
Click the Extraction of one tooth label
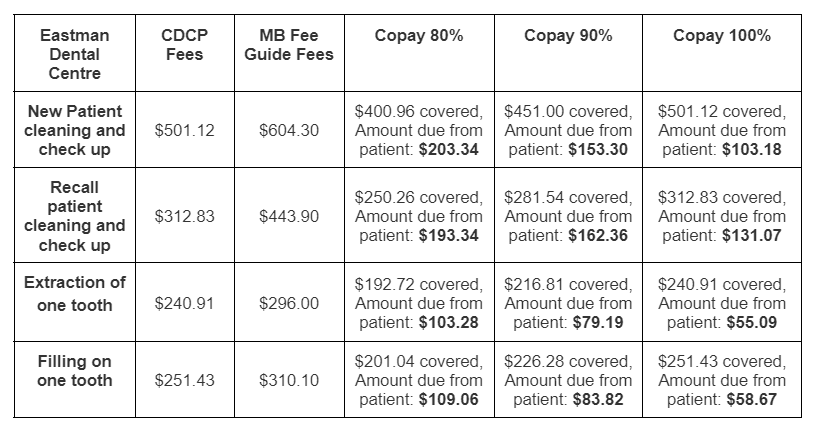(75, 294)
